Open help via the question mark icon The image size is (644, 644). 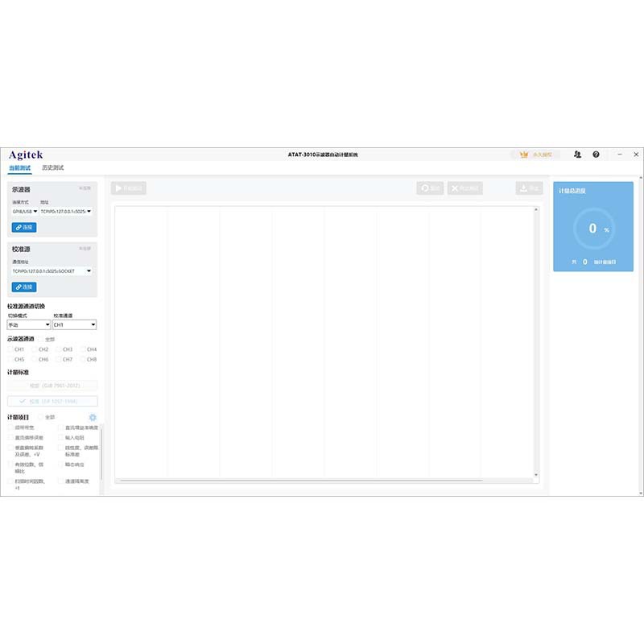click(x=597, y=155)
